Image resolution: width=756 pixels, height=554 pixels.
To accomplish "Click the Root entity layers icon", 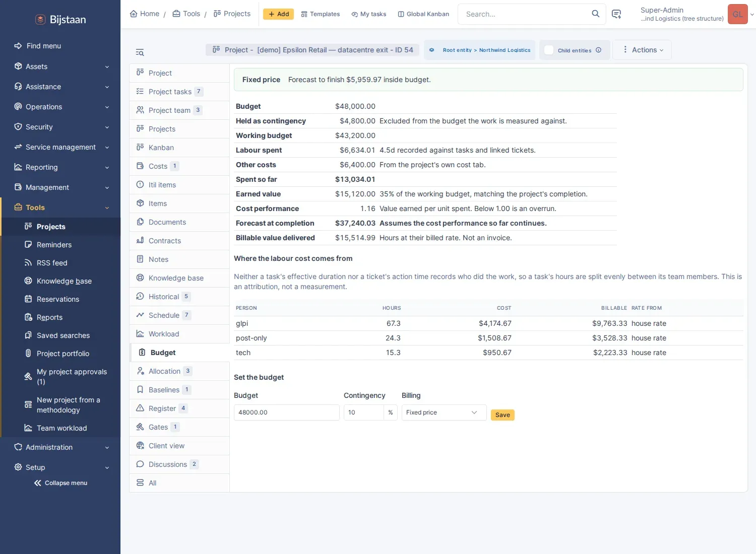I will click(x=432, y=50).
